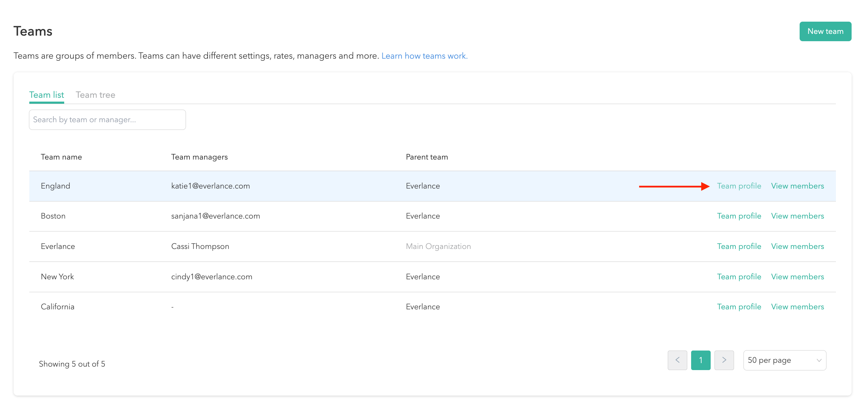Switch to the Team tree tab
The height and width of the screenshot is (405, 868).
(x=95, y=95)
